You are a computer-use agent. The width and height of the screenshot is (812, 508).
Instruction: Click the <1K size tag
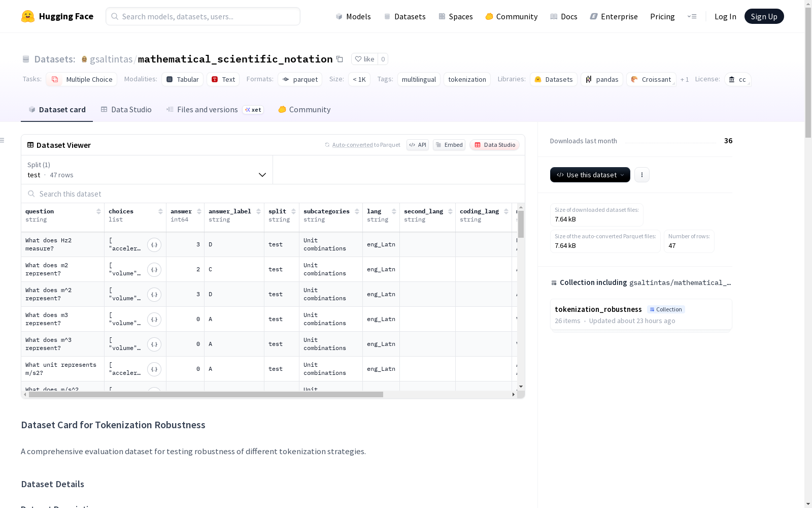(359, 79)
